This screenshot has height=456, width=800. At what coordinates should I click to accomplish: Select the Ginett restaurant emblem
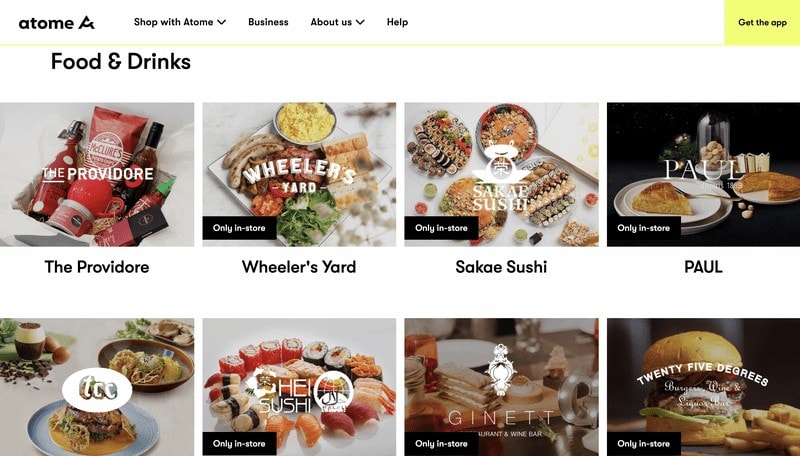[x=501, y=370]
